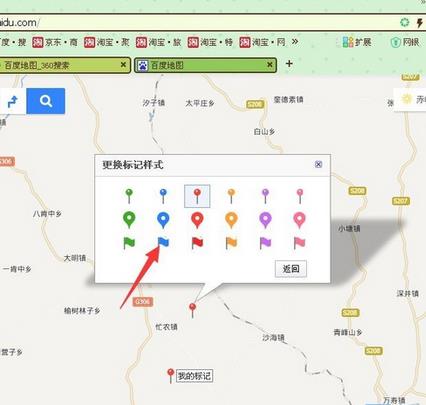This screenshot has height=405, width=426.
Task: Click the 返回 button
Action: click(291, 269)
